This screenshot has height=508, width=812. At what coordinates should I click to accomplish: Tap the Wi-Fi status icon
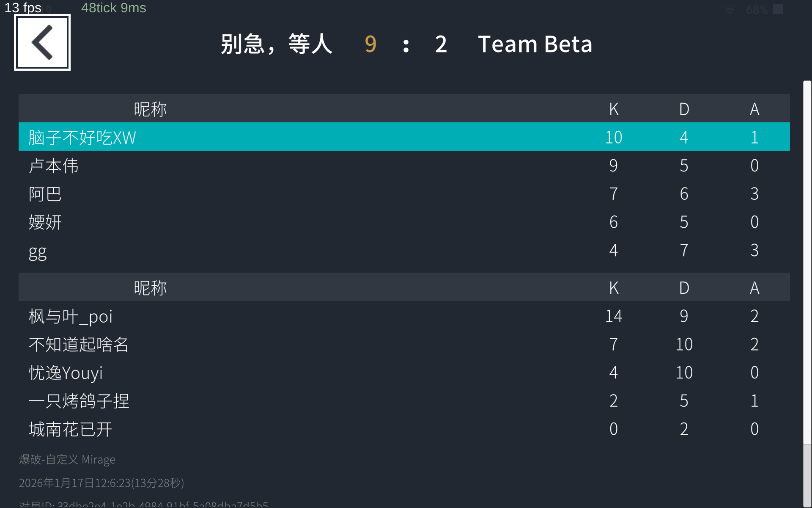(730, 10)
